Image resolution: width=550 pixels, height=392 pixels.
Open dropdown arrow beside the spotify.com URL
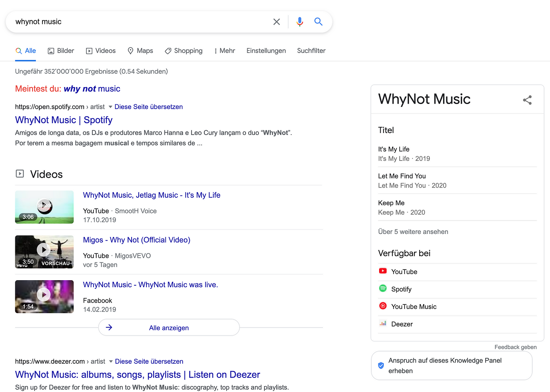110,107
